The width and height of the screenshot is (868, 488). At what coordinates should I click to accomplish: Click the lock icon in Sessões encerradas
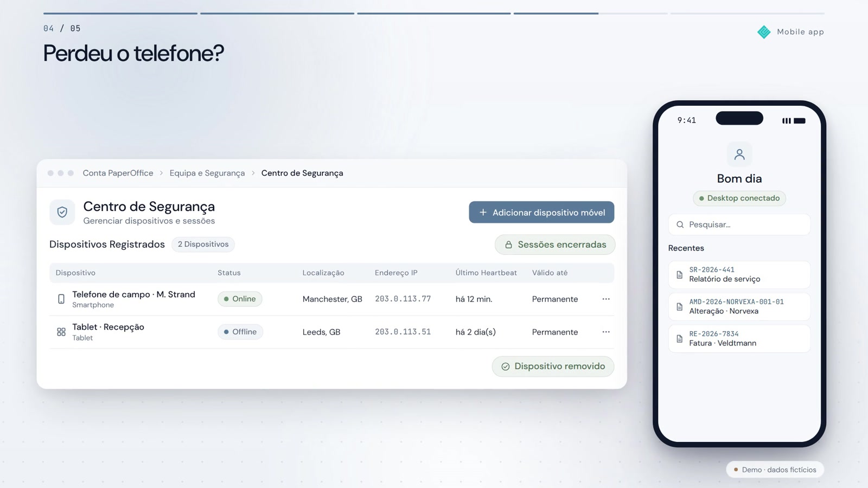click(x=508, y=245)
